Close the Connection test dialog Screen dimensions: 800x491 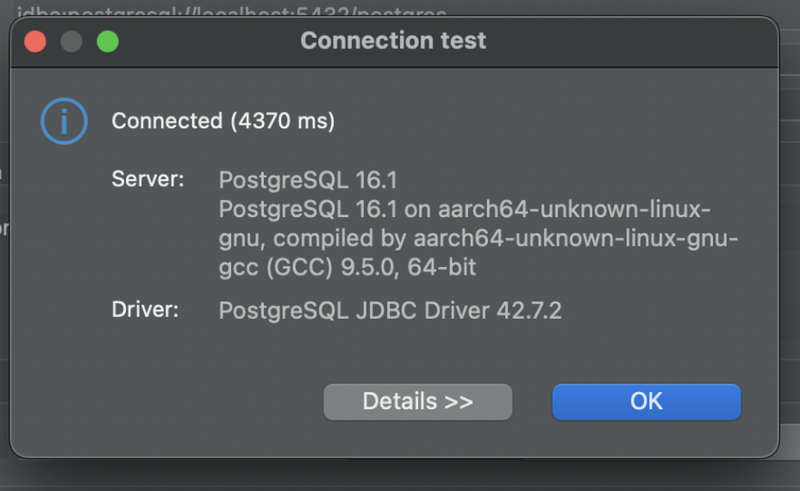35,41
